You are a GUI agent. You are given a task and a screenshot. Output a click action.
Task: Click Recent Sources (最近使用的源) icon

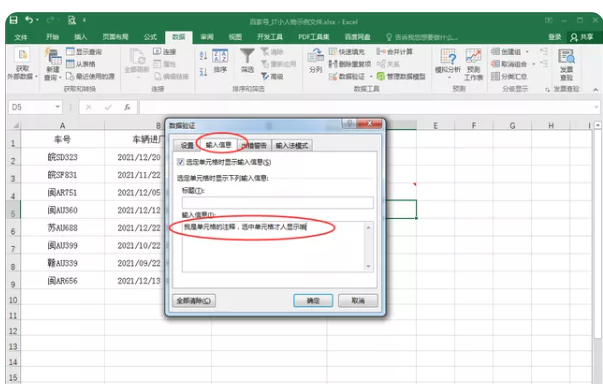pyautogui.click(x=70, y=76)
